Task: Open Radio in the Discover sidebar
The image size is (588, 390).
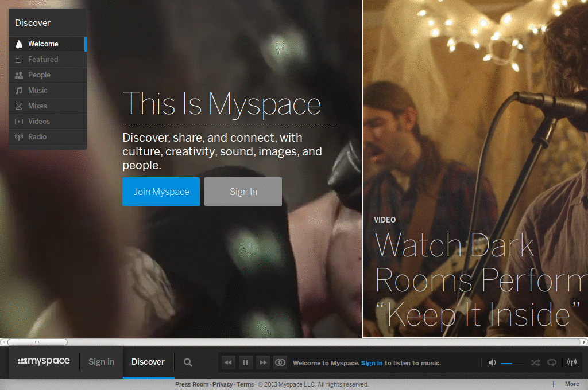Action: click(48, 136)
